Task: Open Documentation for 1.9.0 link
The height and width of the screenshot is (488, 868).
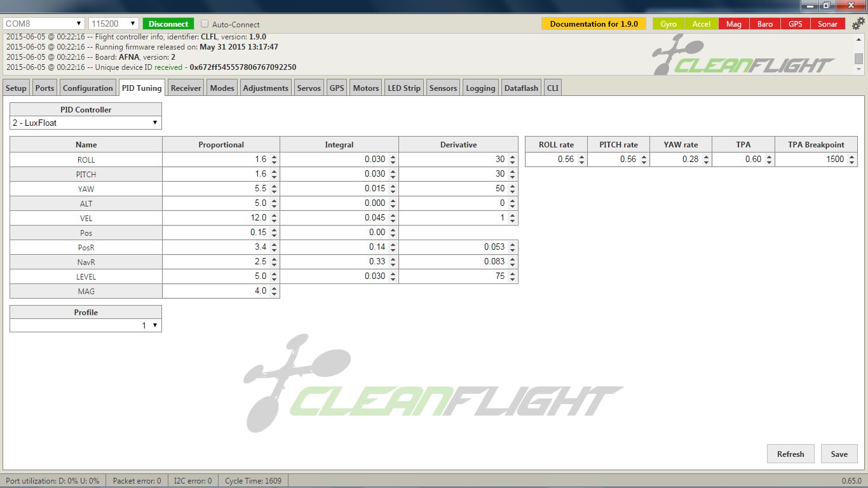Action: click(x=593, y=24)
